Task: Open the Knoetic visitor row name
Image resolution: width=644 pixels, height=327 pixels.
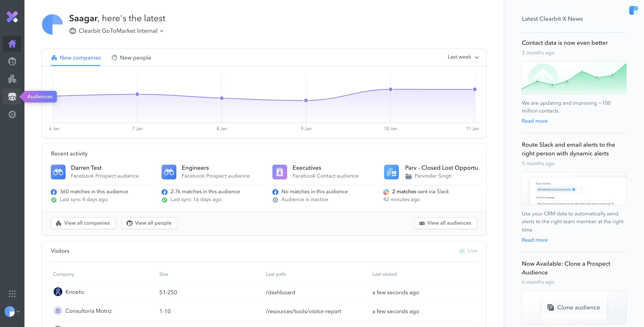Action: pos(75,292)
